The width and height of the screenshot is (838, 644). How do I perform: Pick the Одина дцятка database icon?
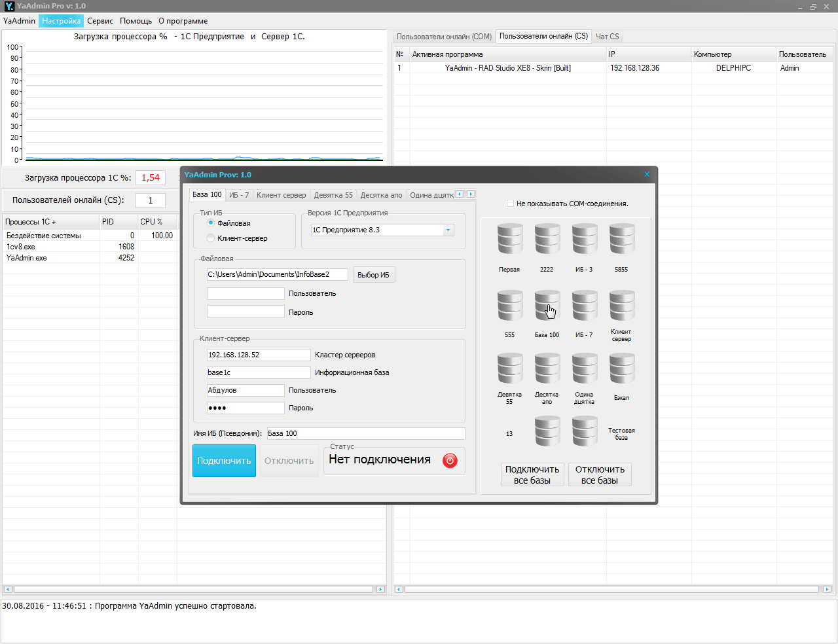pos(585,368)
